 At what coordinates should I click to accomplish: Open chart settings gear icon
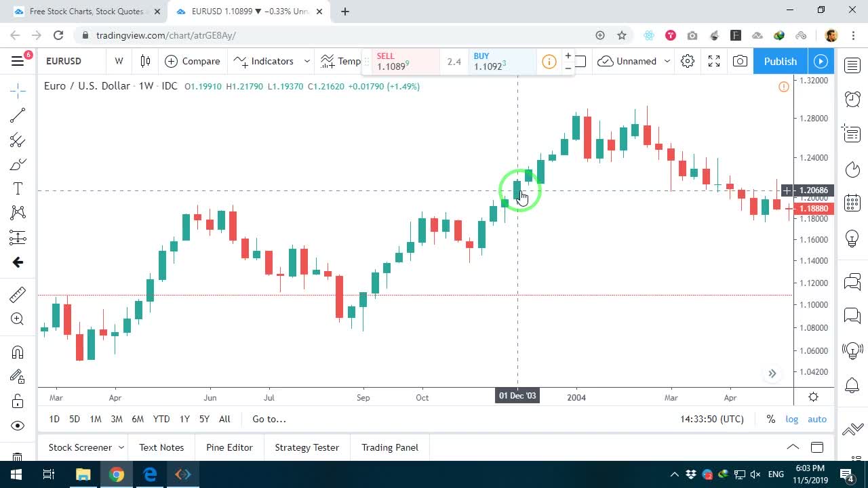tap(688, 61)
